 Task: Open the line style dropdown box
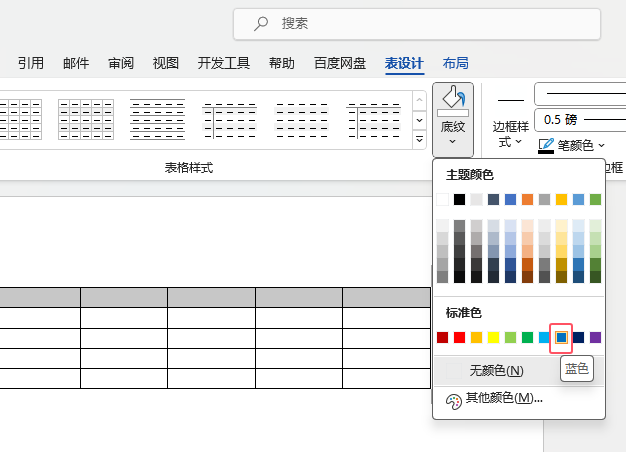point(580,94)
